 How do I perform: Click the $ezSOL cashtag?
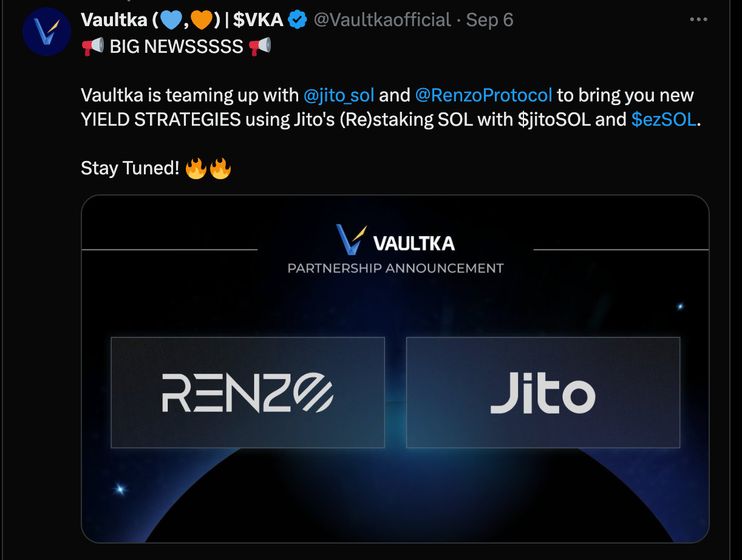664,119
